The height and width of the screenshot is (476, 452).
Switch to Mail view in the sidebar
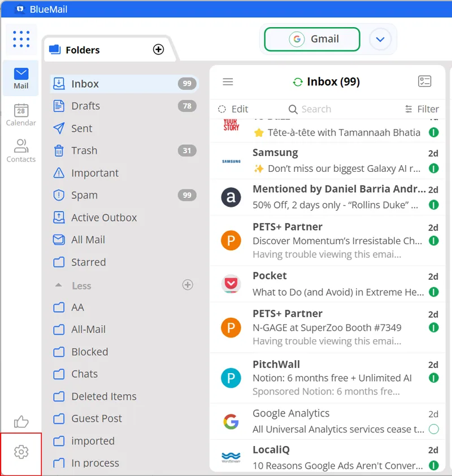coord(21,79)
